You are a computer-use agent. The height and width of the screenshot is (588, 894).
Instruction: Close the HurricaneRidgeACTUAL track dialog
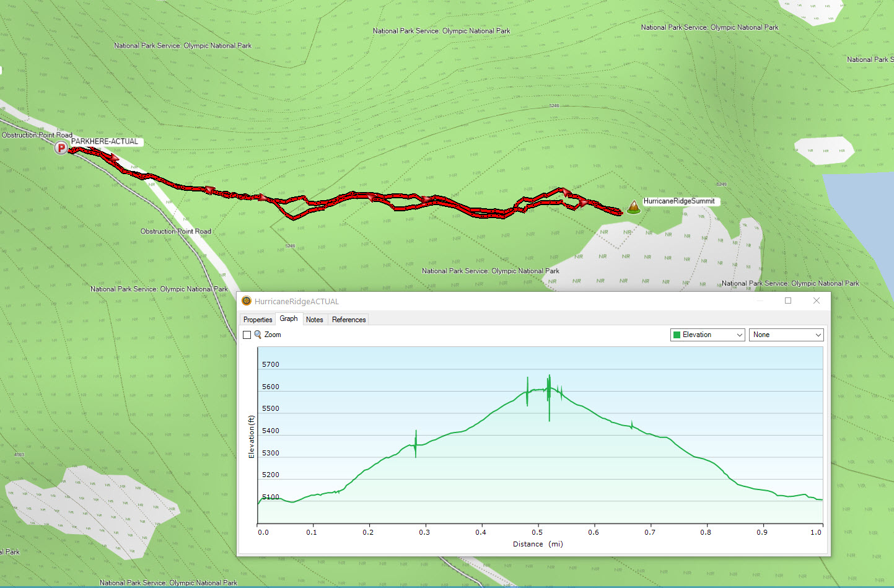click(x=817, y=301)
